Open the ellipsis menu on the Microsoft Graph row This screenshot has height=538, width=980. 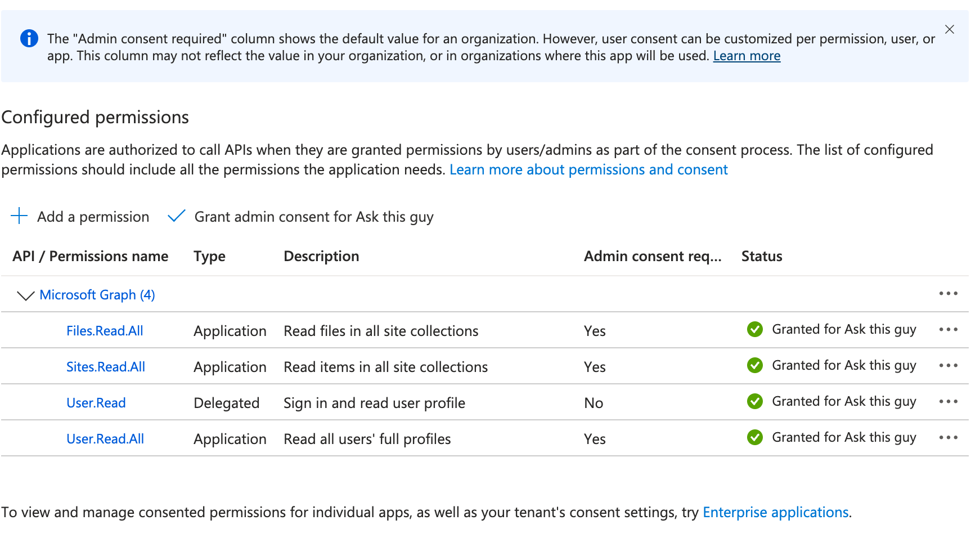click(x=948, y=293)
